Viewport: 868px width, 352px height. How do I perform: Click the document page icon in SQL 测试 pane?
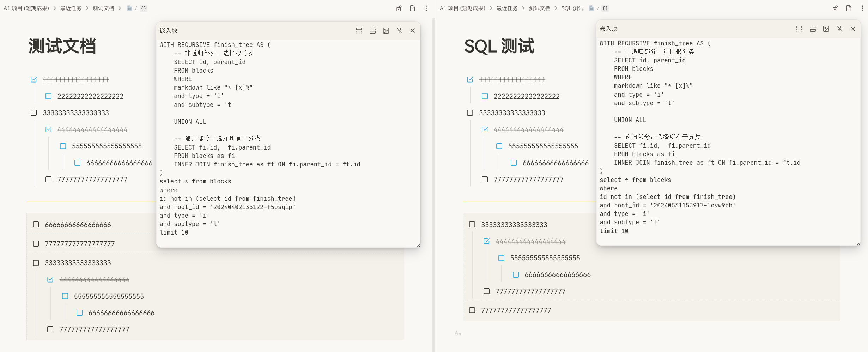(x=849, y=8)
